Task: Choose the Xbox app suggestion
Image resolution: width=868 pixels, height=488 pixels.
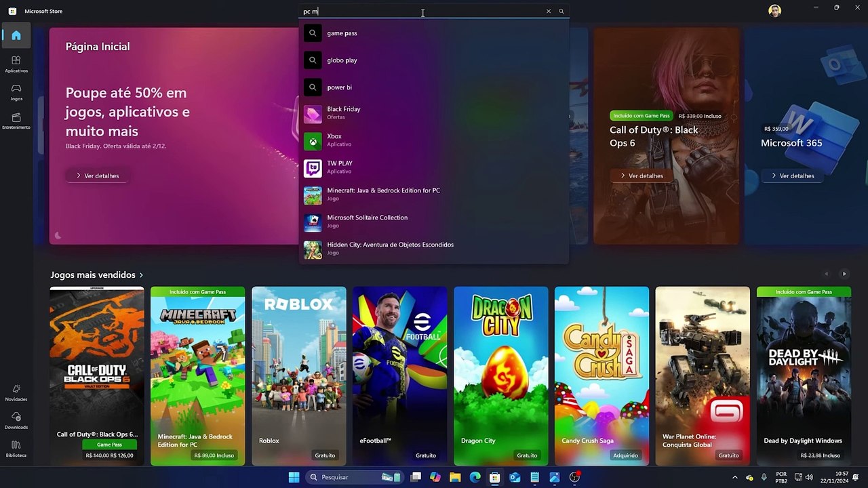Action: [434, 140]
